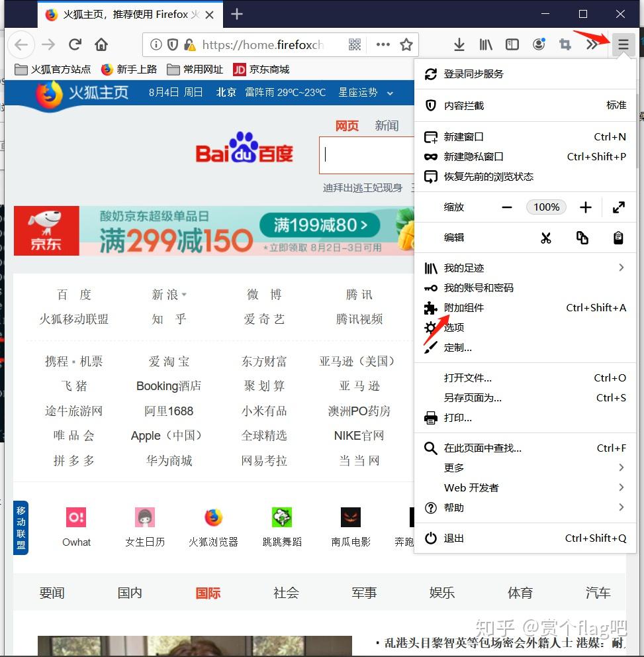Screen dimensions: 644x657
Task: Click the browser back arrow
Action: point(21,44)
